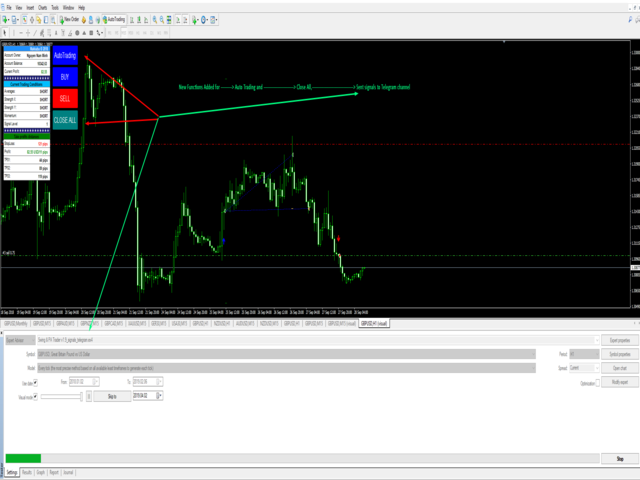Screen dimensions: 640x480
Task: Open the search icon at top right
Action: coord(630,20)
